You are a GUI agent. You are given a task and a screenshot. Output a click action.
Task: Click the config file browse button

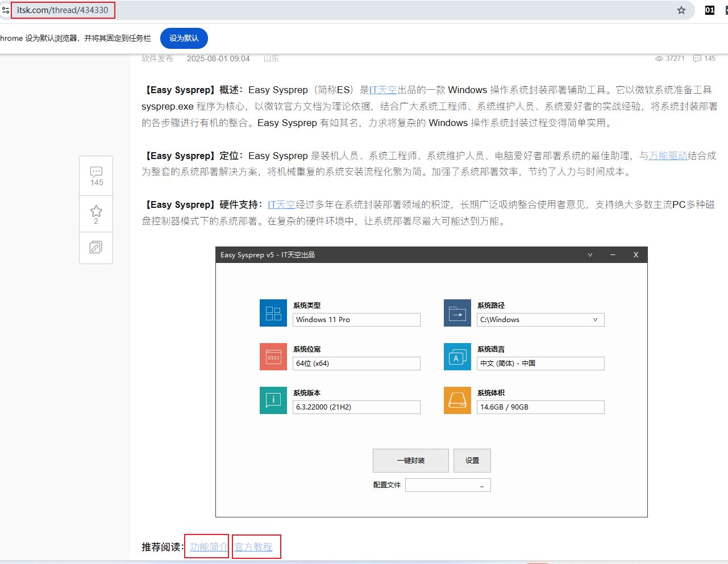pyautogui.click(x=482, y=485)
